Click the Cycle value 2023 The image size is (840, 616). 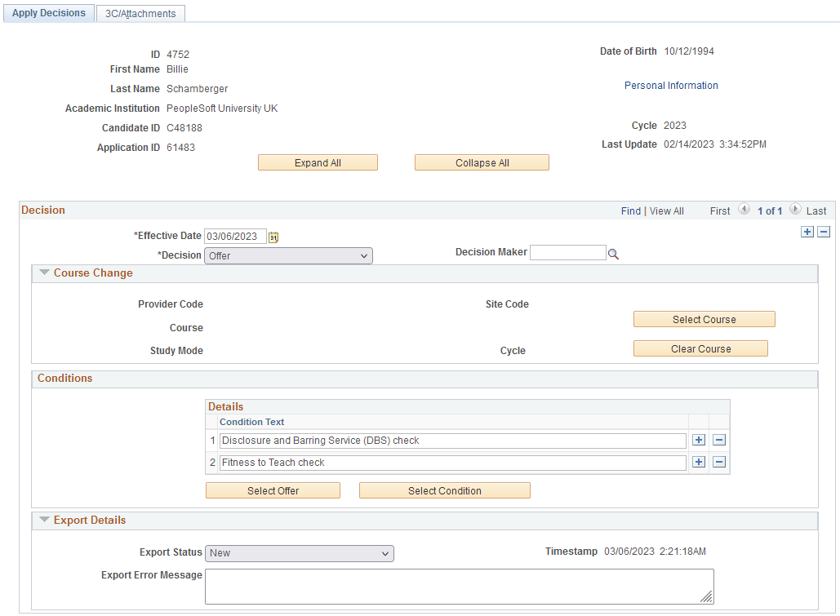coord(674,126)
